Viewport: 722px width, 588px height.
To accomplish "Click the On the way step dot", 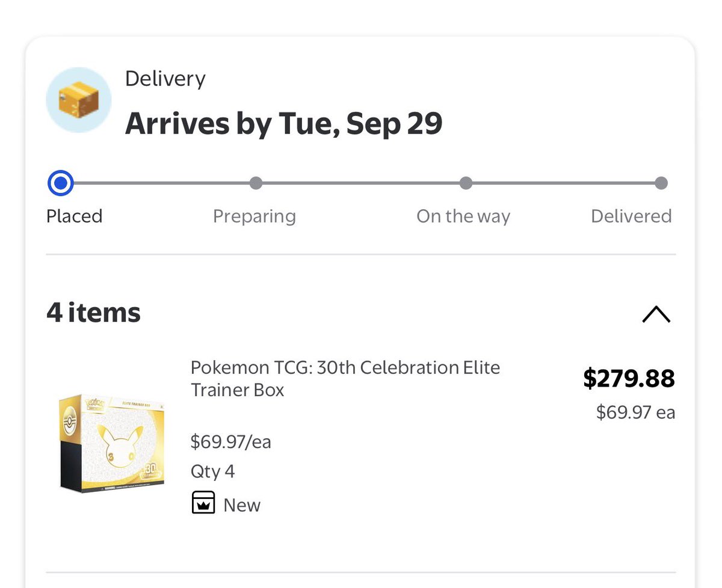I will coord(466,183).
